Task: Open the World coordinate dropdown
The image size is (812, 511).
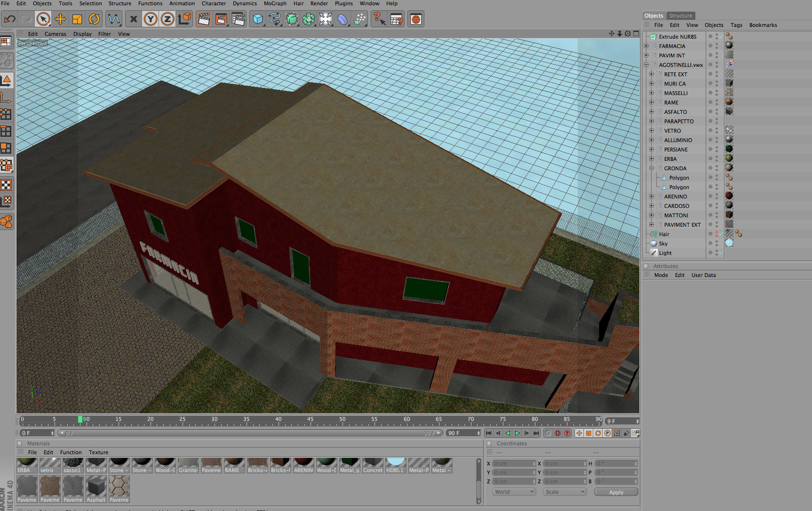Action: (x=514, y=492)
